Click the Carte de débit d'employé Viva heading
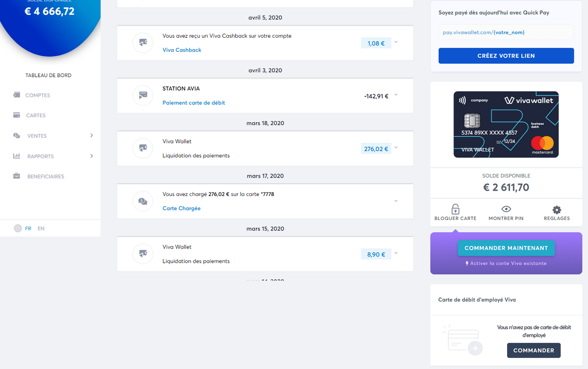Screen dimensions: 588x369 [x=477, y=299]
